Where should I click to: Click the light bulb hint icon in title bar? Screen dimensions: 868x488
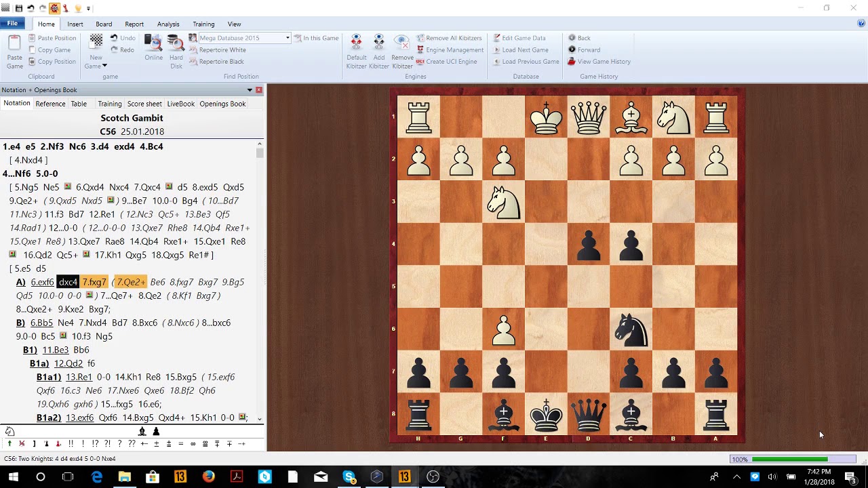[78, 8]
